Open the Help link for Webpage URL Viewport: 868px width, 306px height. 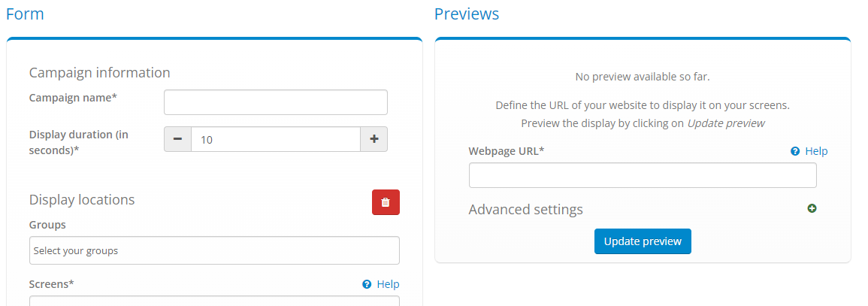coord(816,151)
